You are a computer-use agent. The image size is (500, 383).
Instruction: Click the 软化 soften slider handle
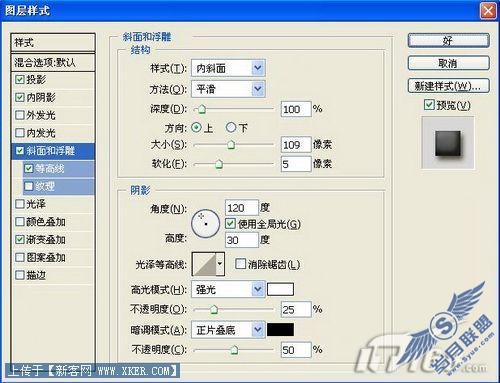[219, 164]
